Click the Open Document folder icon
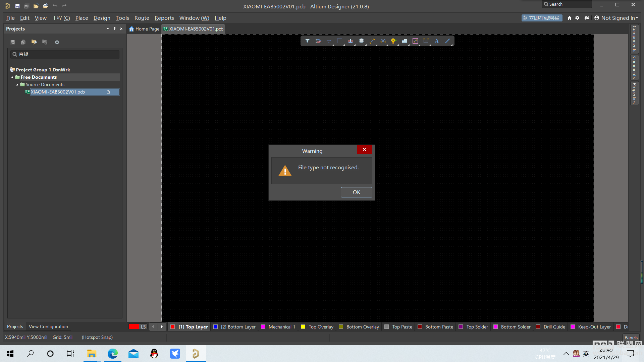The image size is (644, 362). [36, 6]
